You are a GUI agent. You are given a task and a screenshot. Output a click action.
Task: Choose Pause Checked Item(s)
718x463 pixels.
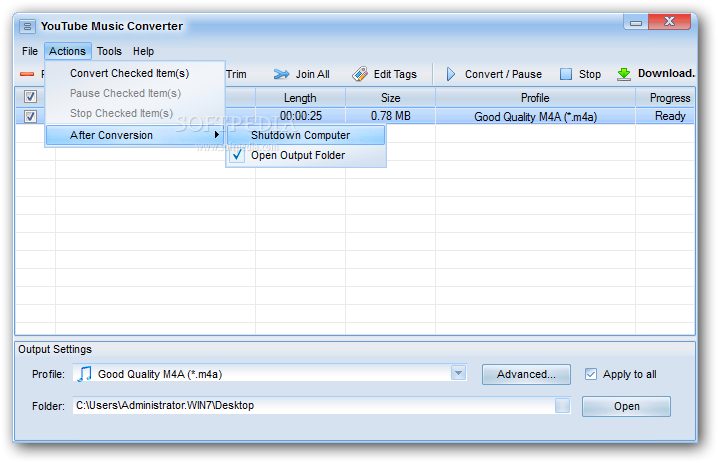pyautogui.click(x=136, y=93)
